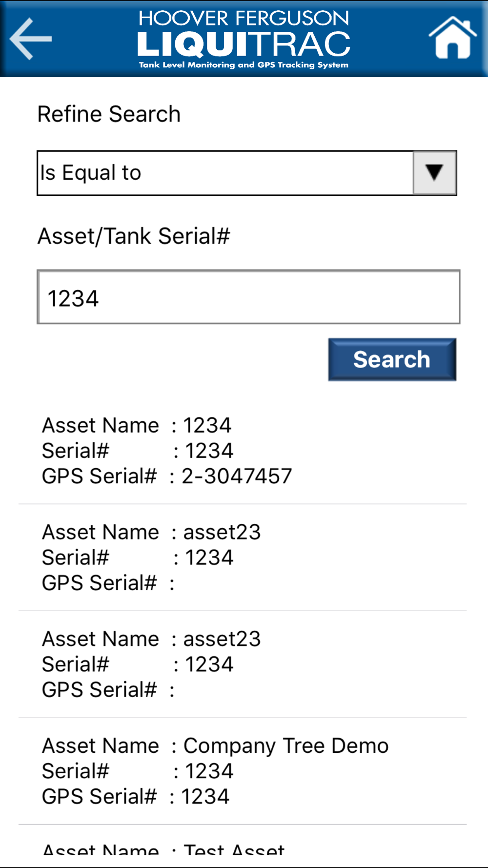Tap the Asset/Tank Serial# label
Image resolution: width=488 pixels, height=868 pixels.
[x=134, y=236]
